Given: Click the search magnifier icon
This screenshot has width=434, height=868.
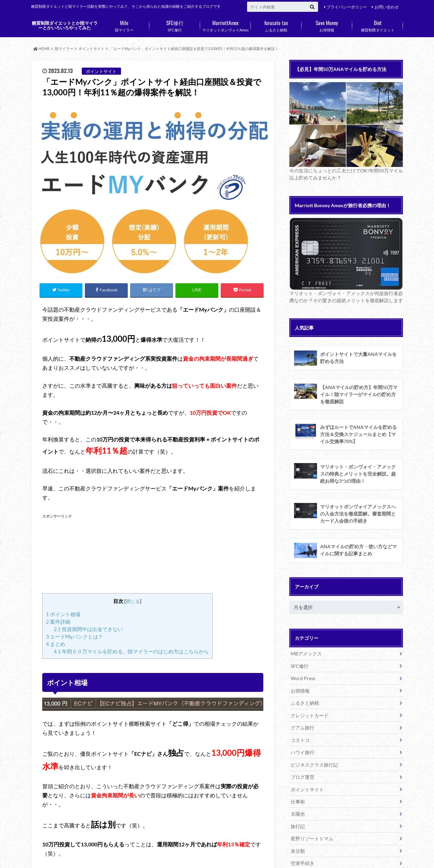Looking at the screenshot, I should pos(312,7).
